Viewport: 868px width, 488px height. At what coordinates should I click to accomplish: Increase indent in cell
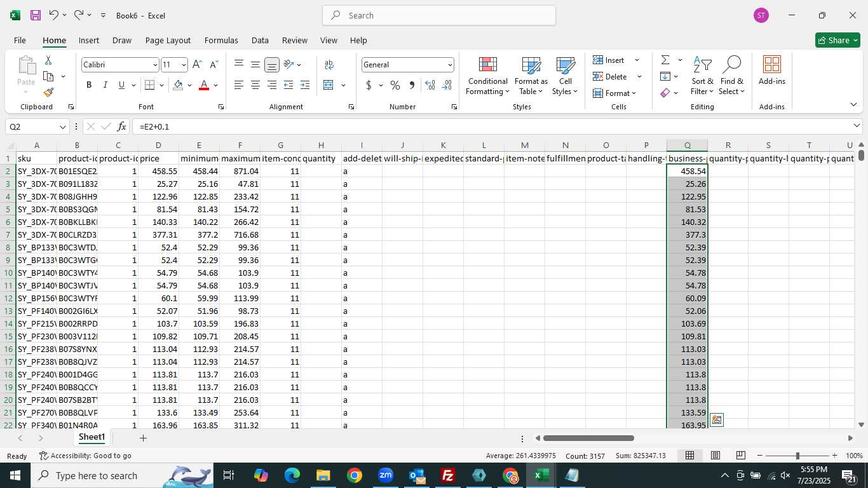[305, 85]
